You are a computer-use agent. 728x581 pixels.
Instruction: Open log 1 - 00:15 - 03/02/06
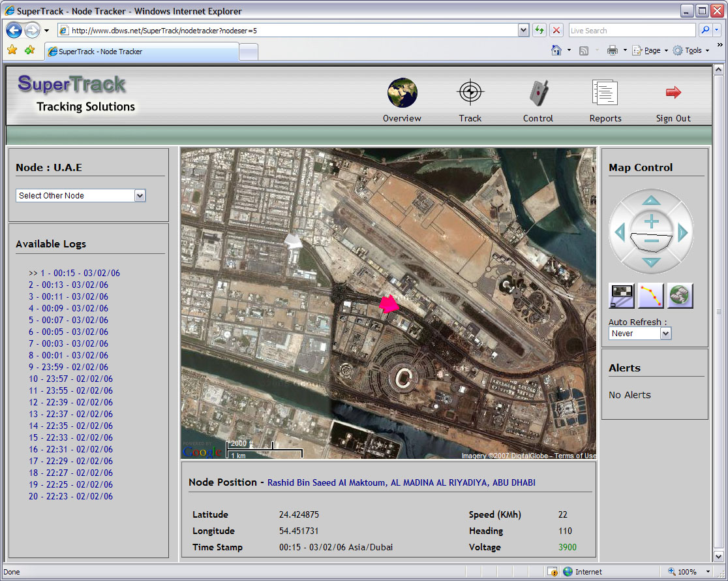(80, 273)
